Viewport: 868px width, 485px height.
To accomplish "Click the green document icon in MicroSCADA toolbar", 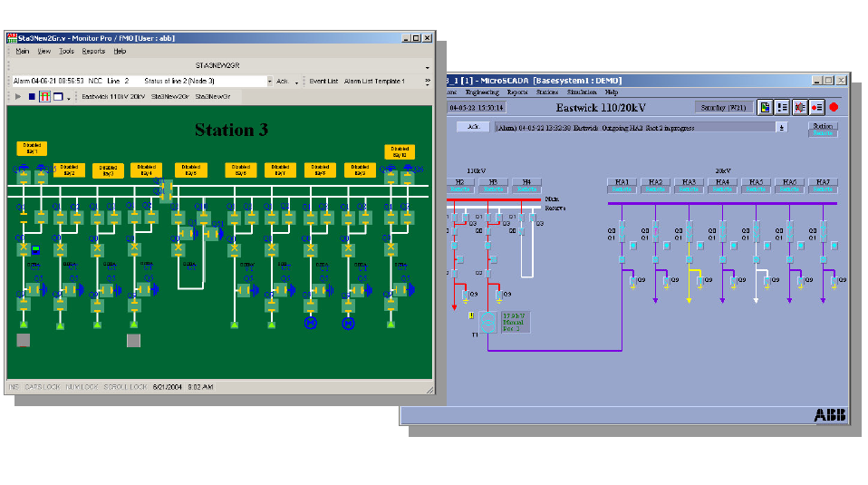I will pyautogui.click(x=765, y=107).
